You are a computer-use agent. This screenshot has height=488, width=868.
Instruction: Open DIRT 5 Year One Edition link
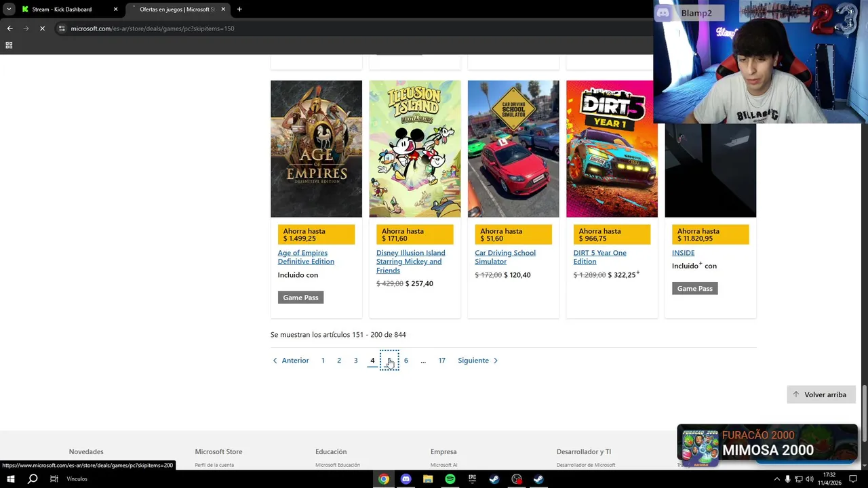tap(599, 257)
